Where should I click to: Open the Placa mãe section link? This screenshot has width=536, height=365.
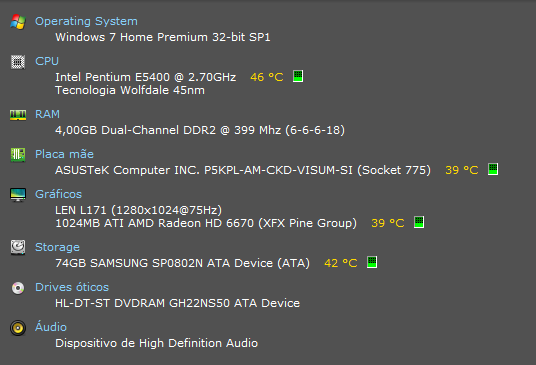(x=64, y=154)
